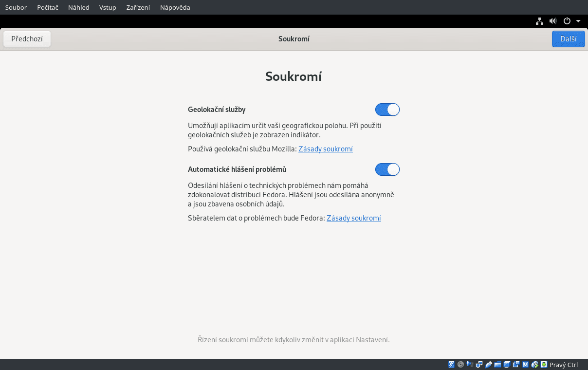Screen dimensions: 588x370
Task: Click the network icon in GNOME top bar
Action: (x=539, y=21)
